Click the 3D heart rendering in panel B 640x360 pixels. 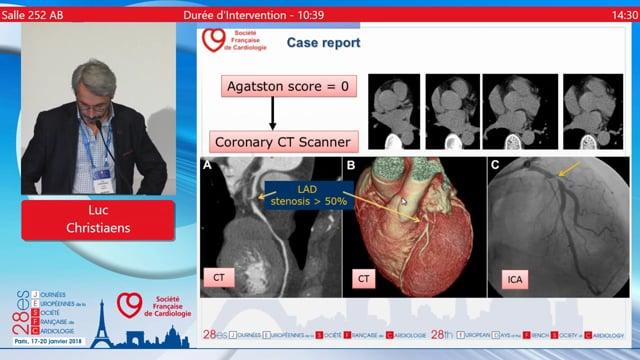click(x=414, y=227)
